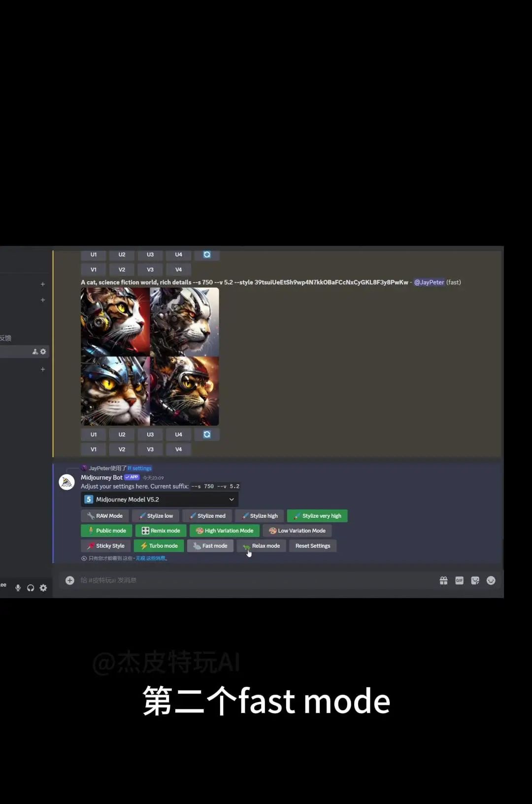This screenshot has width=532, height=804.
Task: Select Stylize very high option
Action: 317,516
